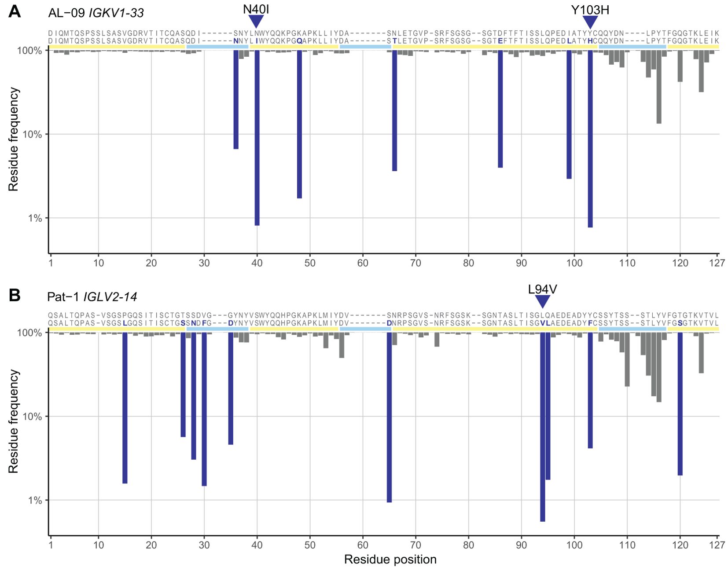This screenshot has height=574, width=728.
Task: Click the blue bar at residue 28 in panel B
Action: pyautogui.click(x=194, y=396)
